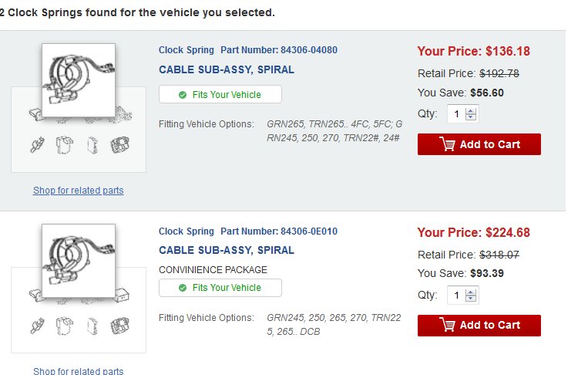The height and width of the screenshot is (375, 588).
Task: Click green check icon for part 84306-0E010
Action: tap(183, 288)
